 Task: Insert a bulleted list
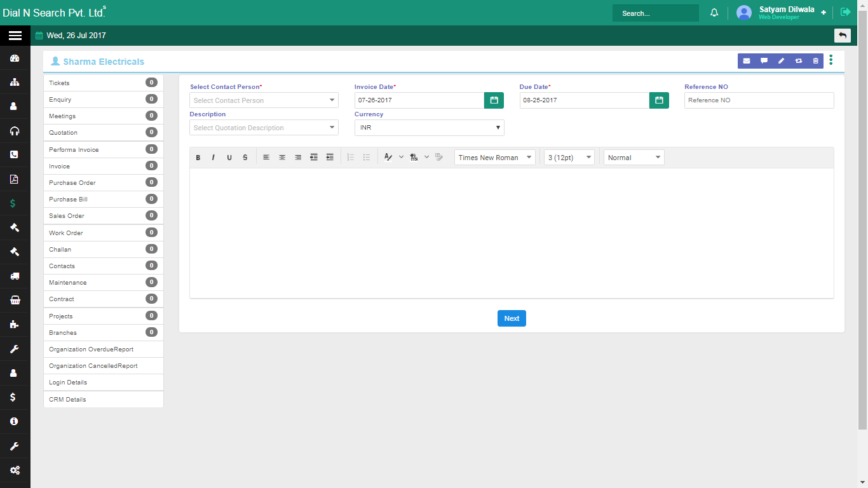[367, 158]
